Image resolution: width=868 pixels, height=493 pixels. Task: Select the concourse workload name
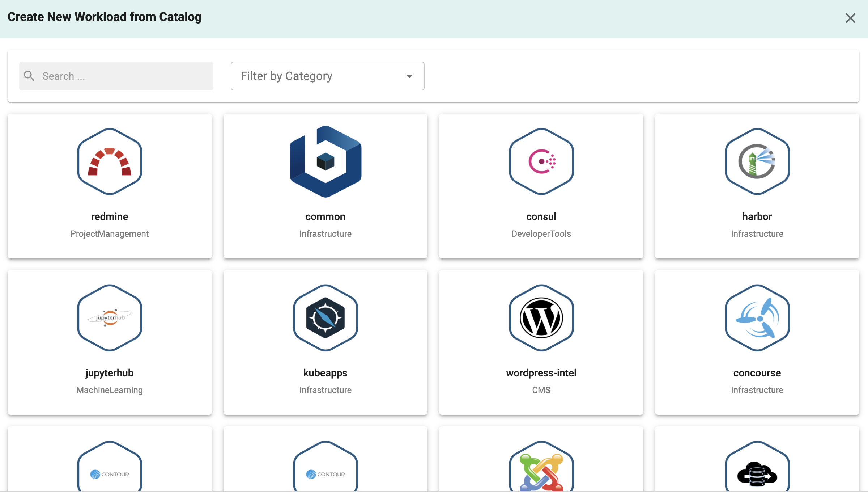point(757,373)
